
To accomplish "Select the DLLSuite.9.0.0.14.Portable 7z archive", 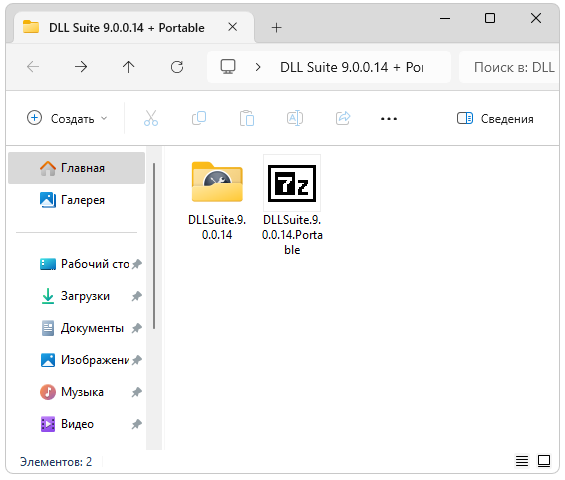I will pyautogui.click(x=292, y=183).
